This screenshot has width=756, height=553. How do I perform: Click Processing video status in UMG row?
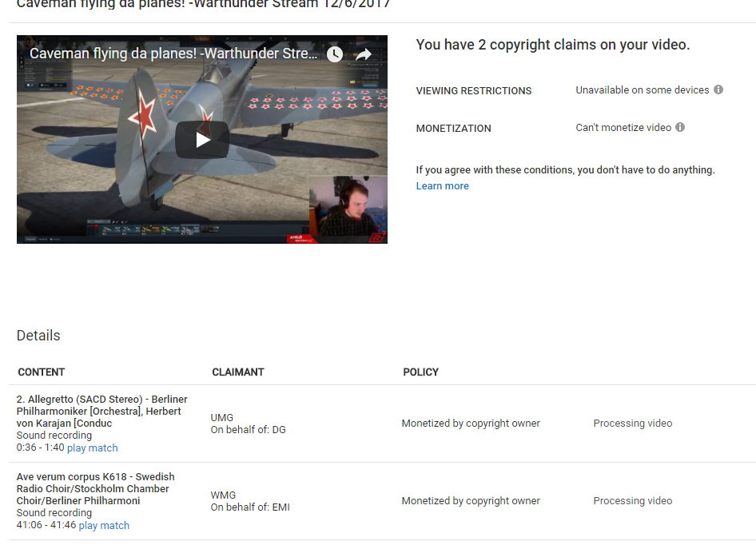(x=633, y=424)
